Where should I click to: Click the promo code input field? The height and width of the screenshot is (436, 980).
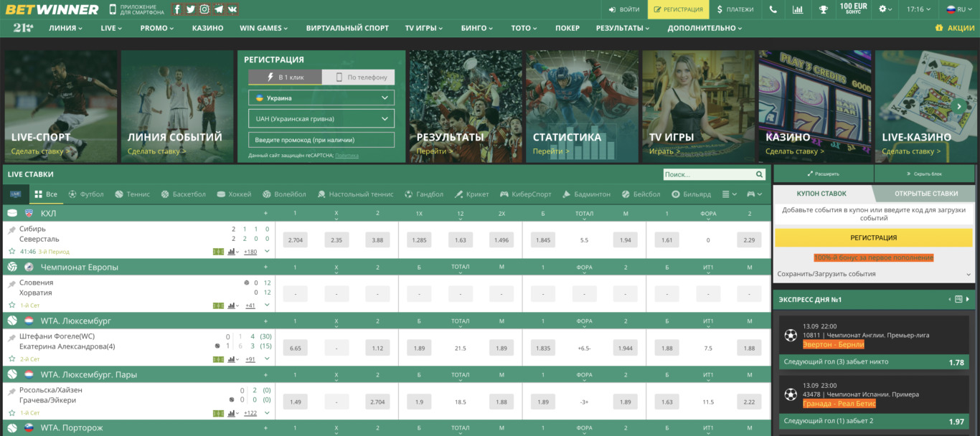click(x=321, y=140)
